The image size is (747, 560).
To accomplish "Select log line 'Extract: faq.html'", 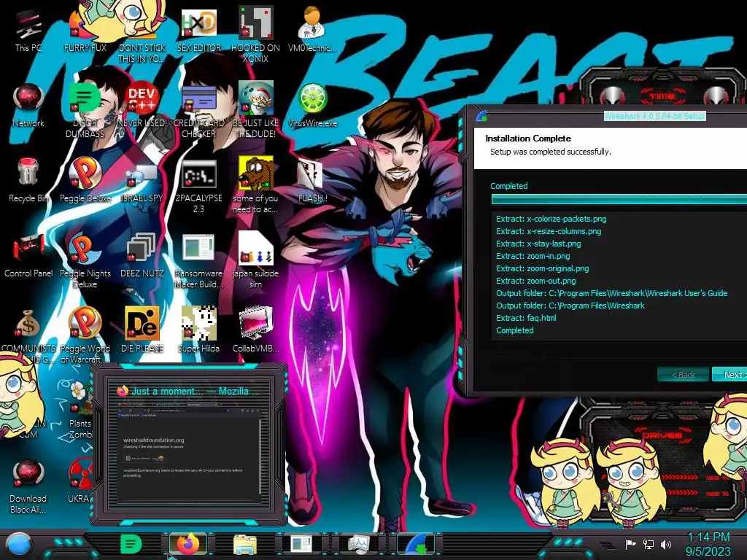I will 526,318.
